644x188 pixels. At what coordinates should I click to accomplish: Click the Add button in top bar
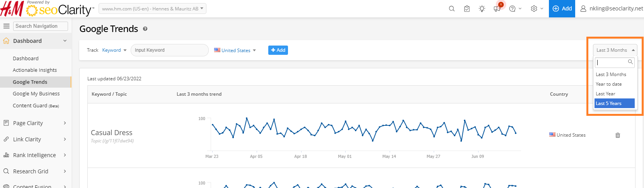pyautogui.click(x=562, y=8)
